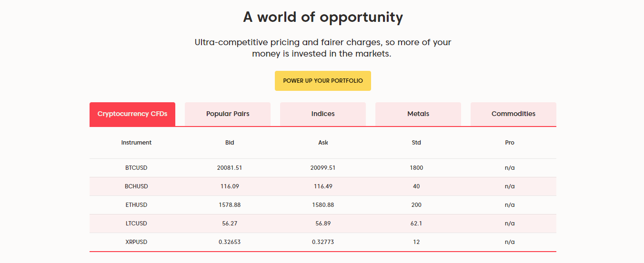Click the ETHUSD instrument name
This screenshot has height=263, width=644.
136,205
